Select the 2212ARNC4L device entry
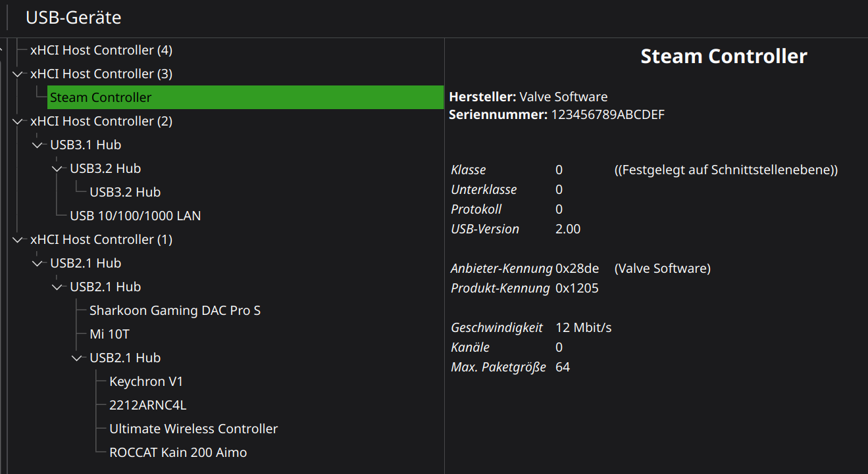This screenshot has height=474, width=868. coord(148,406)
